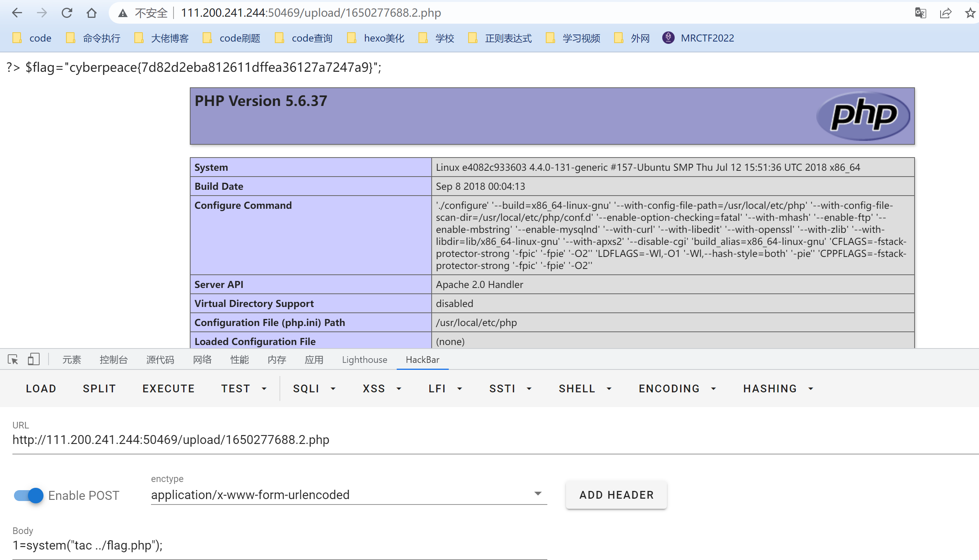Image resolution: width=979 pixels, height=560 pixels.
Task: Click the LOAD button in HackBar
Action: [x=41, y=389]
